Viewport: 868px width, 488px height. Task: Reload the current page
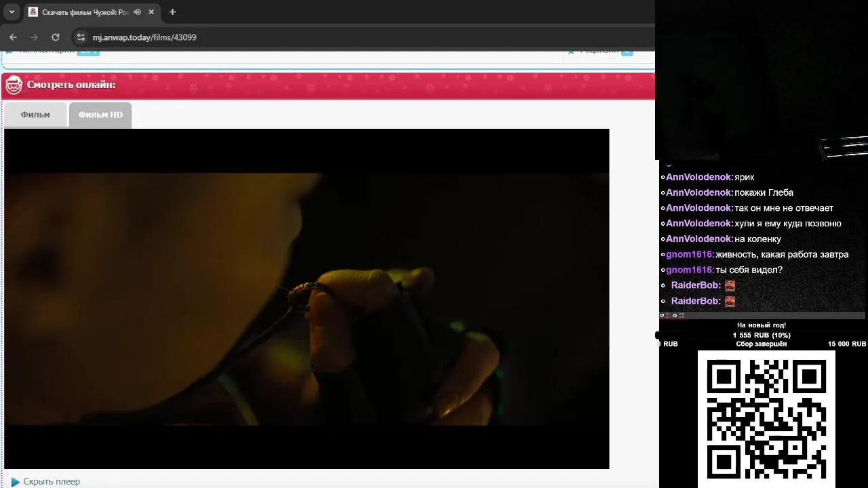(56, 37)
